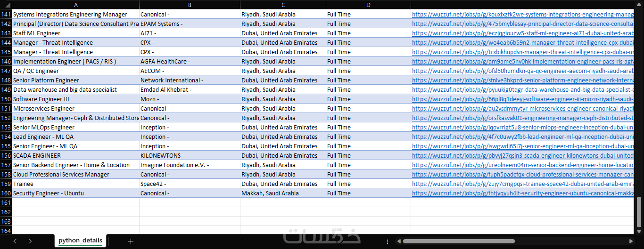Select 'Dubai, United Arab Emirates' in row 143
Viewport: 644px width, 249px height.
[x=283, y=33]
